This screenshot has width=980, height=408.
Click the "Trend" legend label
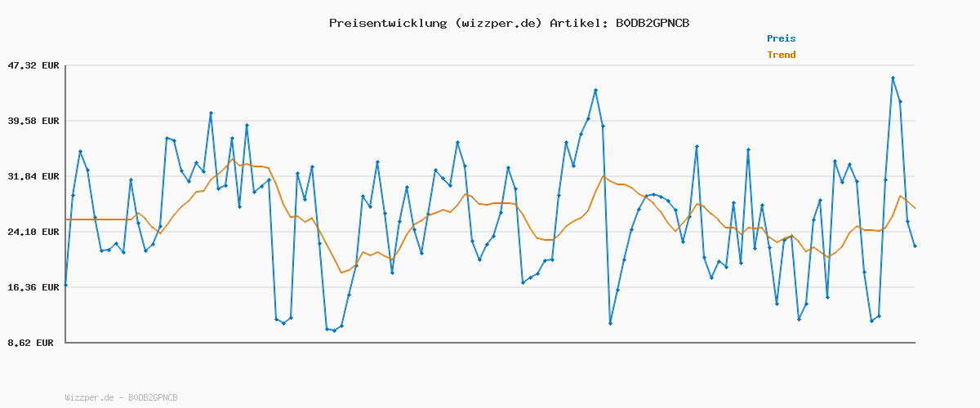(x=781, y=55)
